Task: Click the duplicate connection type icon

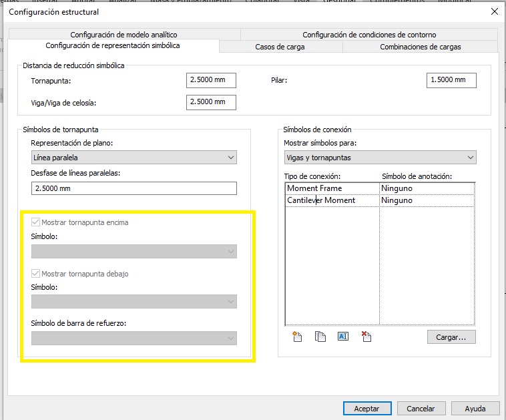Action: click(320, 337)
